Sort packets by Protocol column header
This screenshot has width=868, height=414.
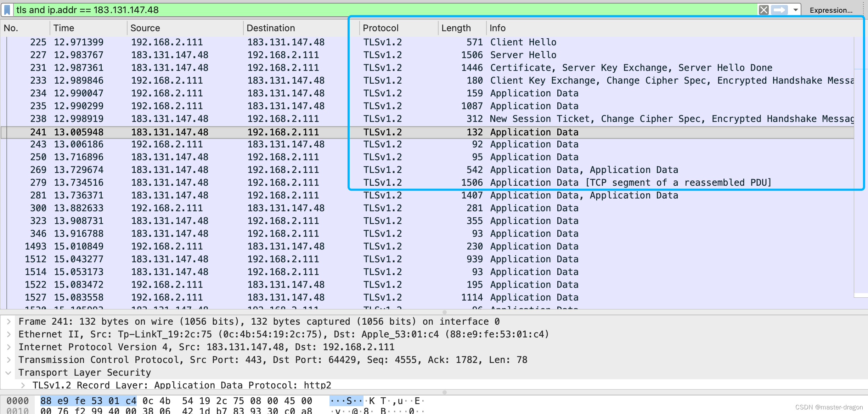point(381,28)
